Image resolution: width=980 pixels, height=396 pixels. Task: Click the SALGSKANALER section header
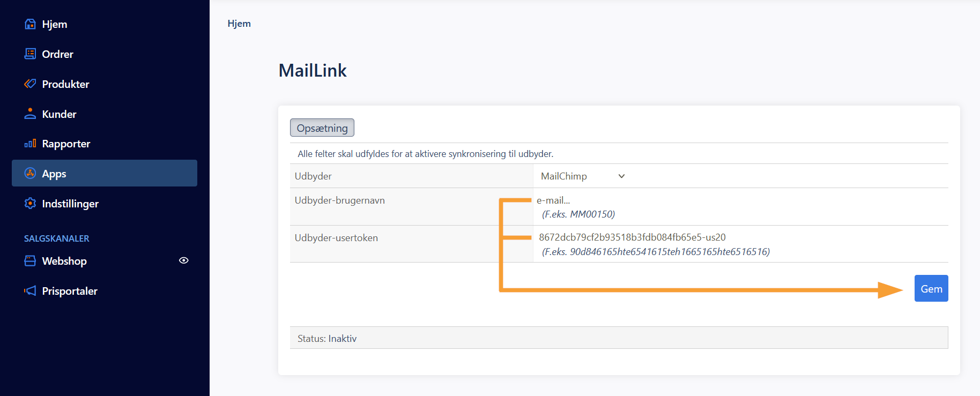point(56,238)
